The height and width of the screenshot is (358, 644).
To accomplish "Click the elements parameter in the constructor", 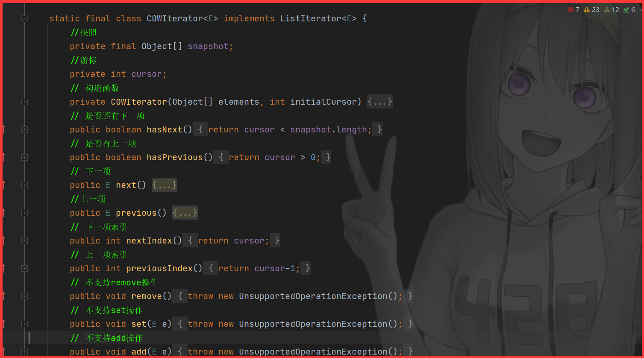I will (x=239, y=102).
